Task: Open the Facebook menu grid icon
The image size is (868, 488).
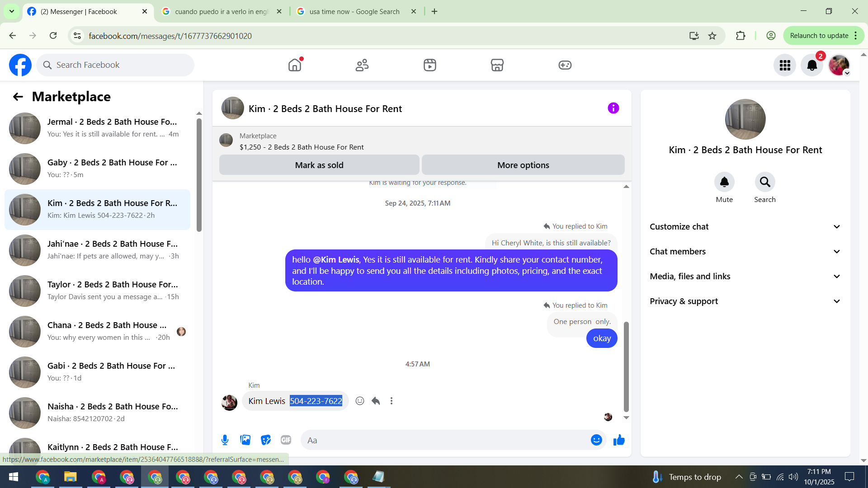Action: (785, 65)
